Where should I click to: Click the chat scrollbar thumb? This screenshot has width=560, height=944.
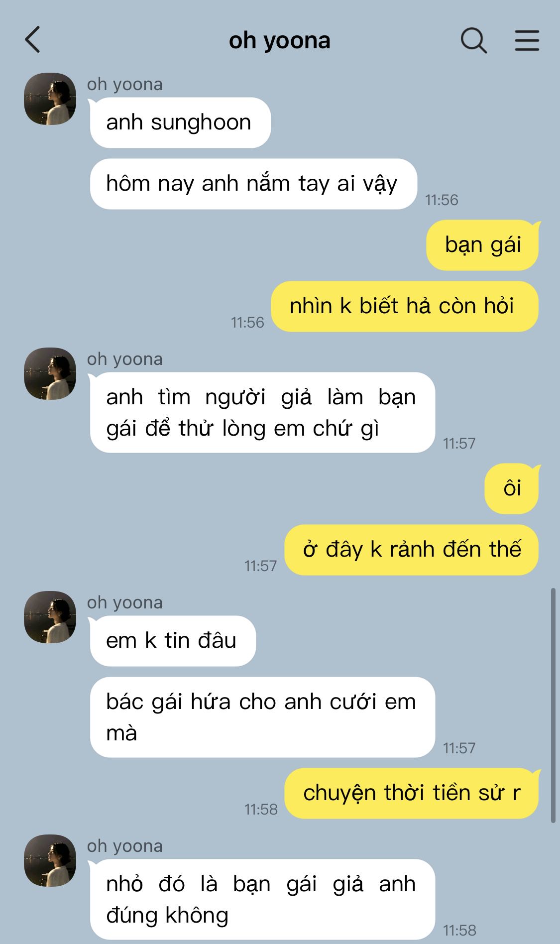point(553,706)
